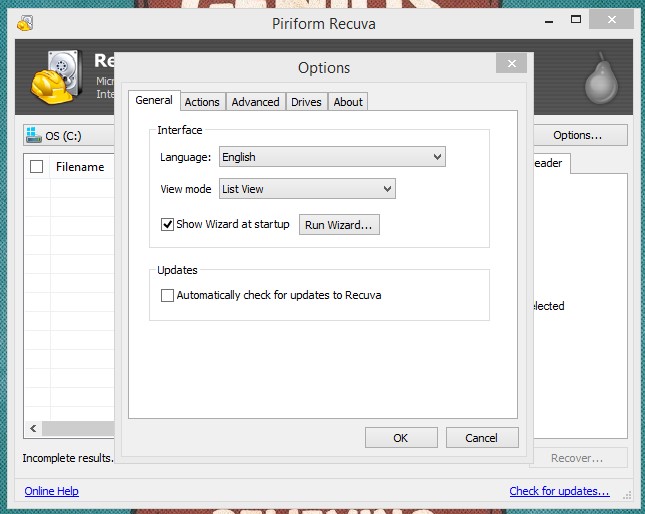The height and width of the screenshot is (514, 645).
Task: Enable automatic check for Recuva updates
Action: click(x=167, y=295)
